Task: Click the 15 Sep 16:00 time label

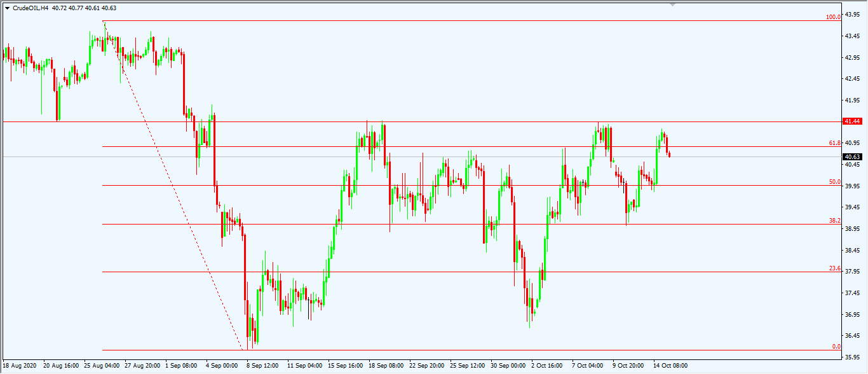Action: pos(346,366)
